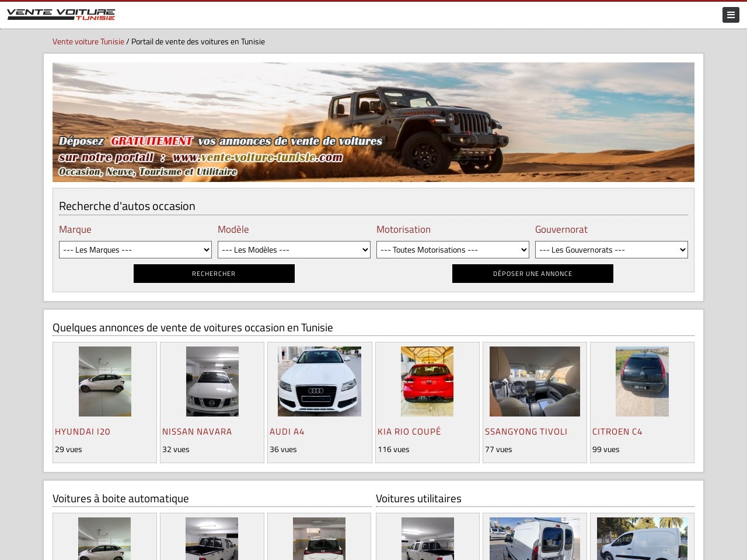The image size is (747, 560).
Task: Open the NISSAN NAVARA title link
Action: coord(197,432)
